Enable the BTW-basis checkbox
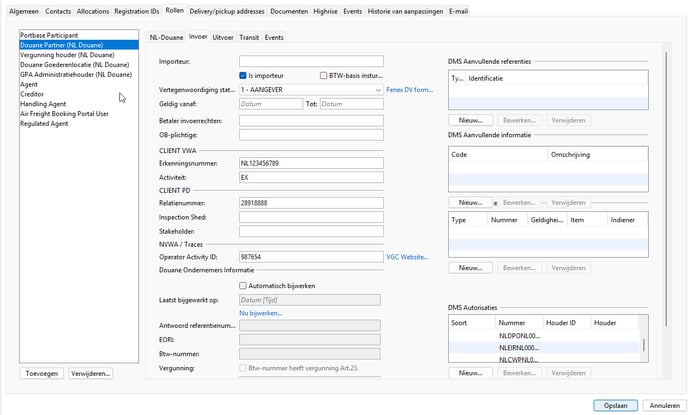Viewport: 688px width, 415px height. [x=323, y=75]
